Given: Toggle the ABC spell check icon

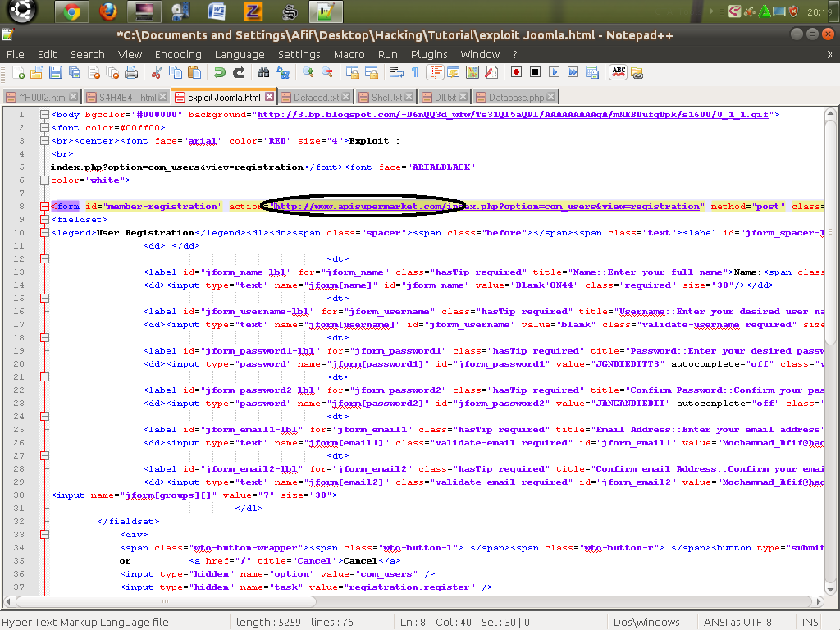Looking at the screenshot, I should coord(619,72).
